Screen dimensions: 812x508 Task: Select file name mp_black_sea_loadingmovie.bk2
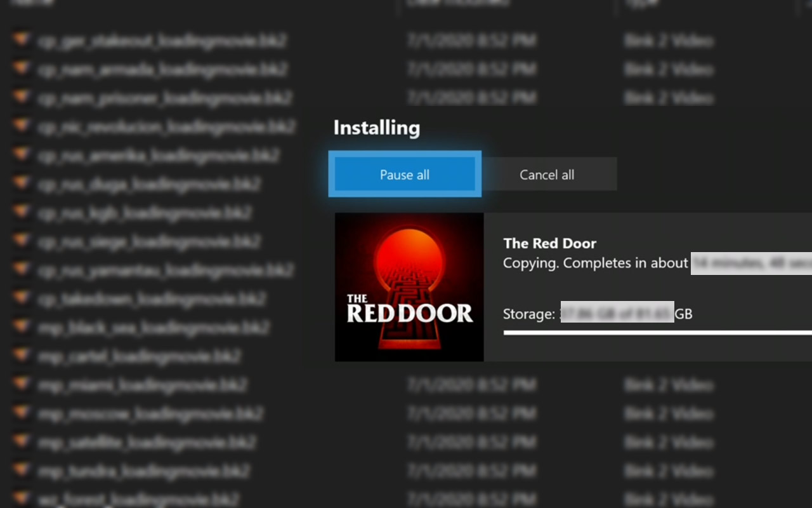coord(153,328)
